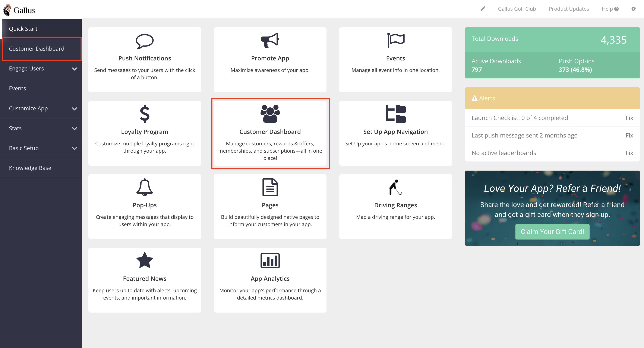Select Stats menu label
The height and width of the screenshot is (348, 644).
[15, 128]
